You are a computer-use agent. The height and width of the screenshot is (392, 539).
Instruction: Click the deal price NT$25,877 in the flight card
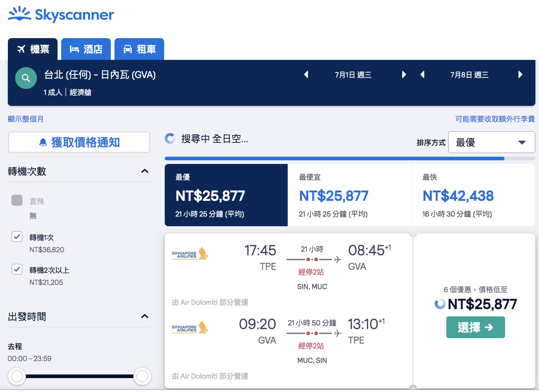tap(482, 304)
